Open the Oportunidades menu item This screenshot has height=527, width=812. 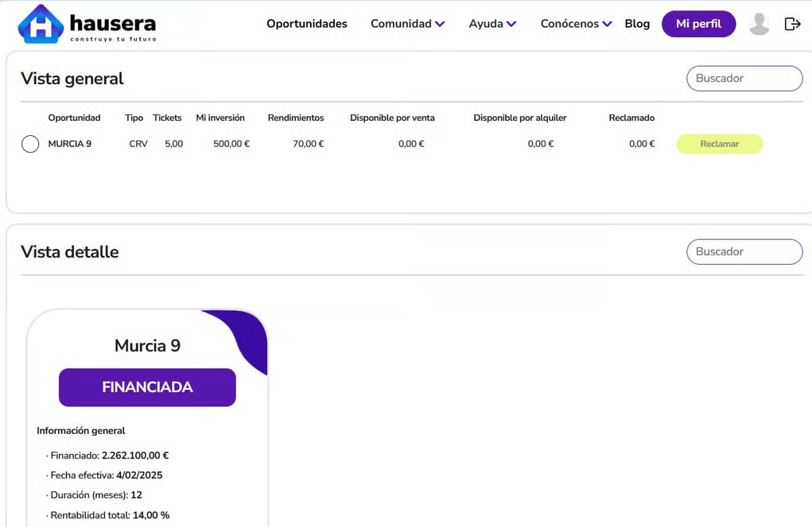click(x=306, y=24)
